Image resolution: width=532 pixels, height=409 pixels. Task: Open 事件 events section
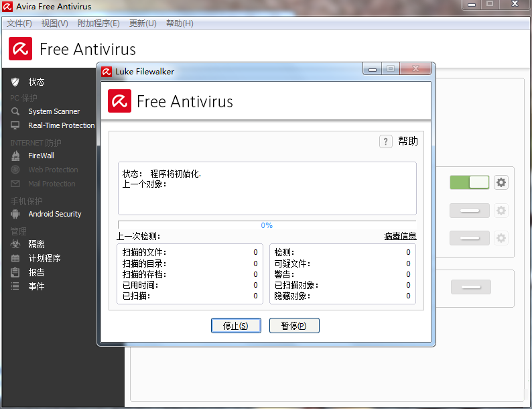(x=36, y=286)
